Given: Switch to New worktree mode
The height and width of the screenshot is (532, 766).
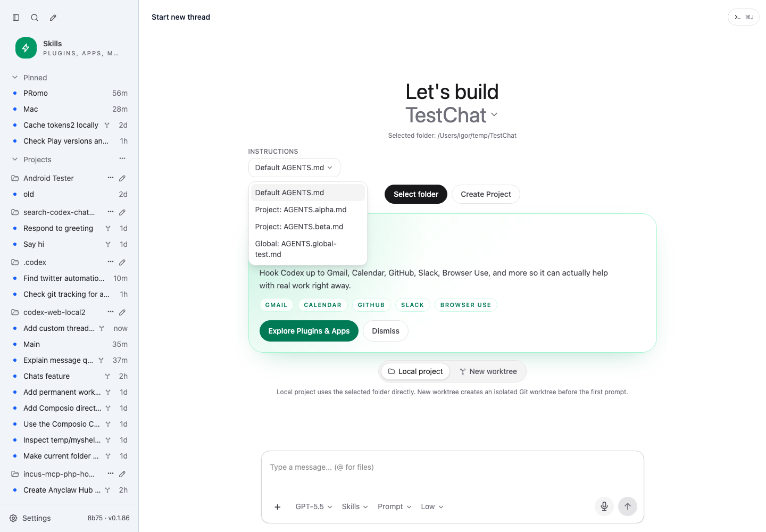Looking at the screenshot, I should tap(488, 371).
